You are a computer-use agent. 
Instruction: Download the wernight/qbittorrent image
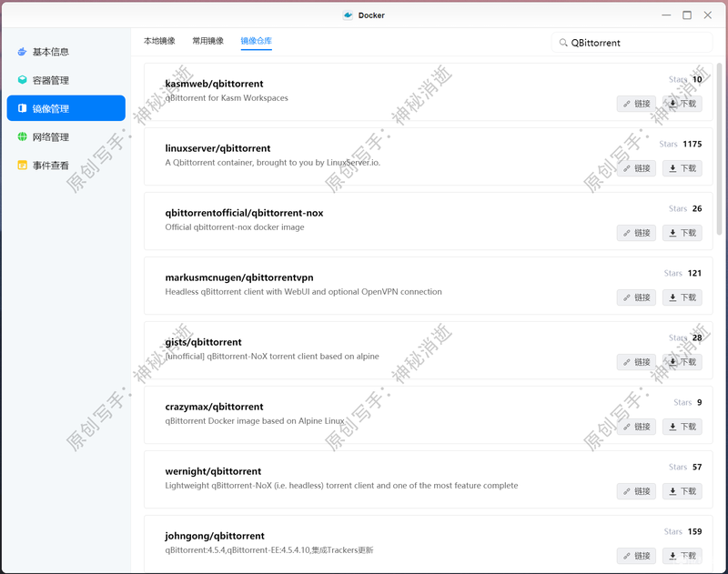682,490
